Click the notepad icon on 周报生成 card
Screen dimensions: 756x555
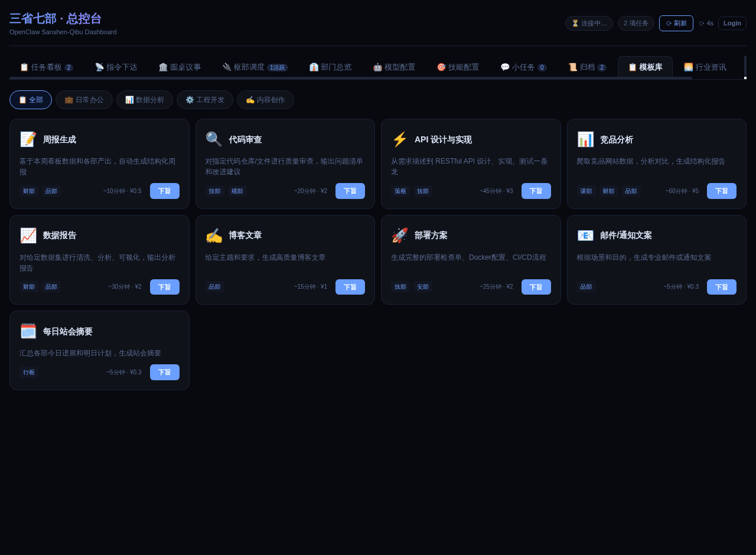28,139
